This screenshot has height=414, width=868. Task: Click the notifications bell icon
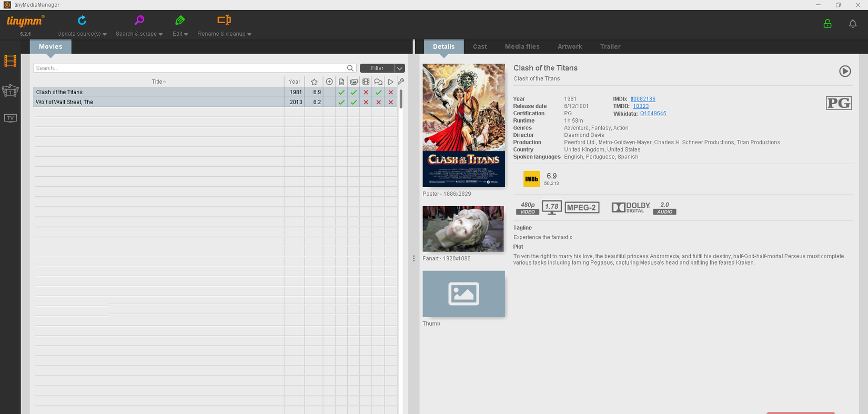coord(853,24)
